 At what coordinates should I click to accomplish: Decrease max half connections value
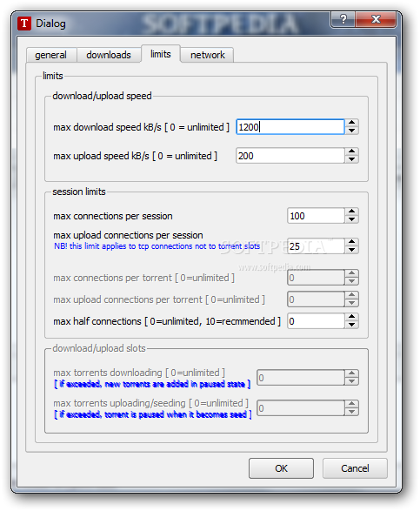[351, 325]
